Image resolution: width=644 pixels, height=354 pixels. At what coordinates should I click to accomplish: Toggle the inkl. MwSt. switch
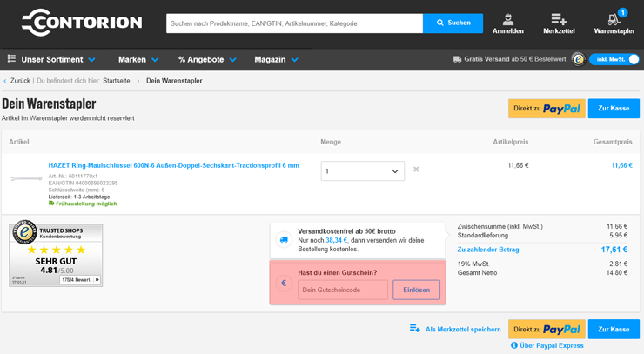(x=614, y=59)
